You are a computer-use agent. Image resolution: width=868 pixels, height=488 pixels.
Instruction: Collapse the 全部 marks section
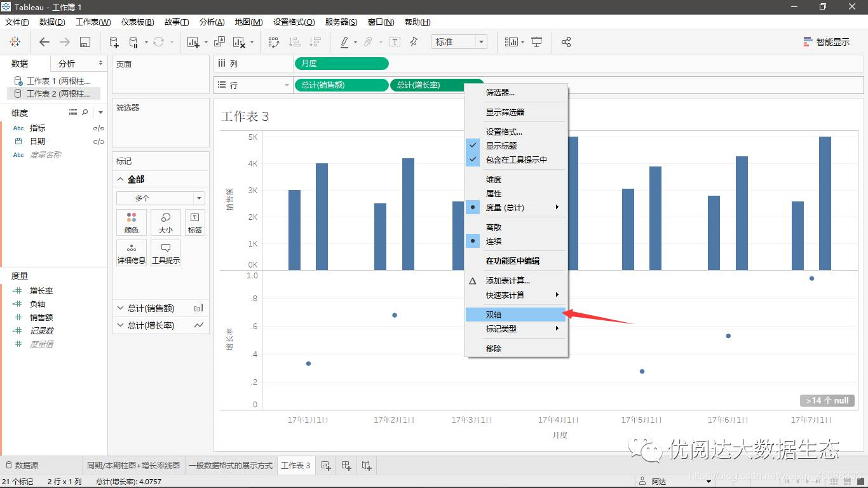coord(121,179)
